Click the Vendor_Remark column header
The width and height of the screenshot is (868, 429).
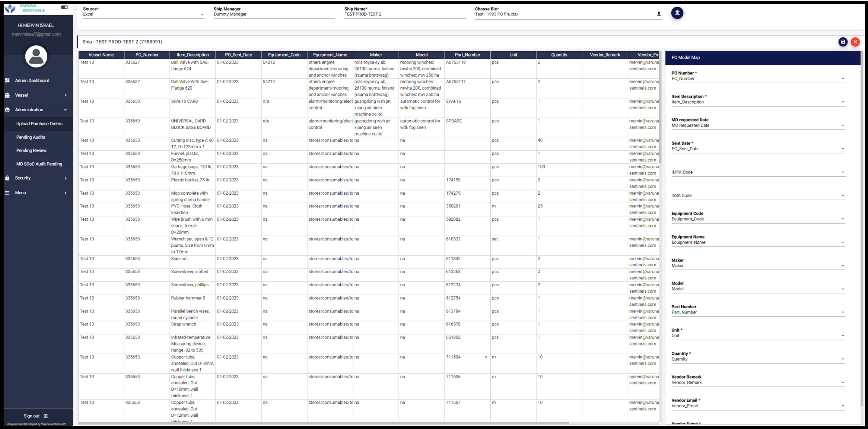[605, 55]
